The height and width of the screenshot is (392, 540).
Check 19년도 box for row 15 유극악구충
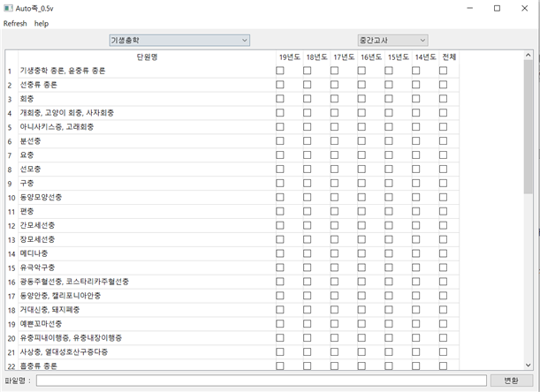tap(280, 268)
